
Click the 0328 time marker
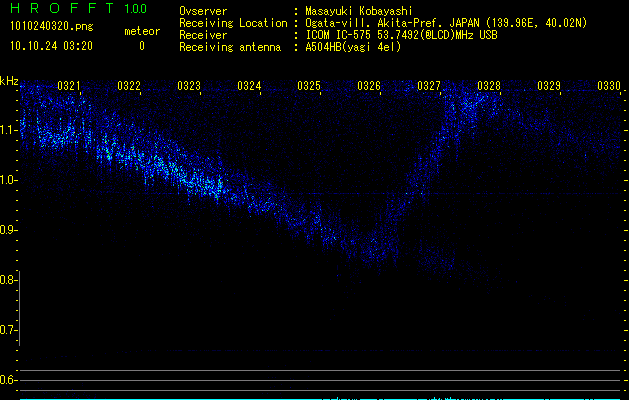click(x=489, y=85)
